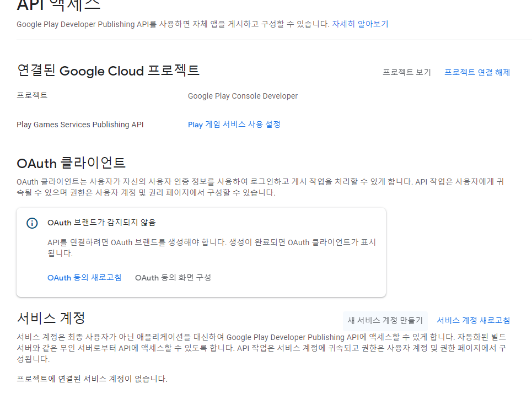Open Play 게임 서비스 사용 설정 link
The height and width of the screenshot is (405, 532).
tap(234, 125)
